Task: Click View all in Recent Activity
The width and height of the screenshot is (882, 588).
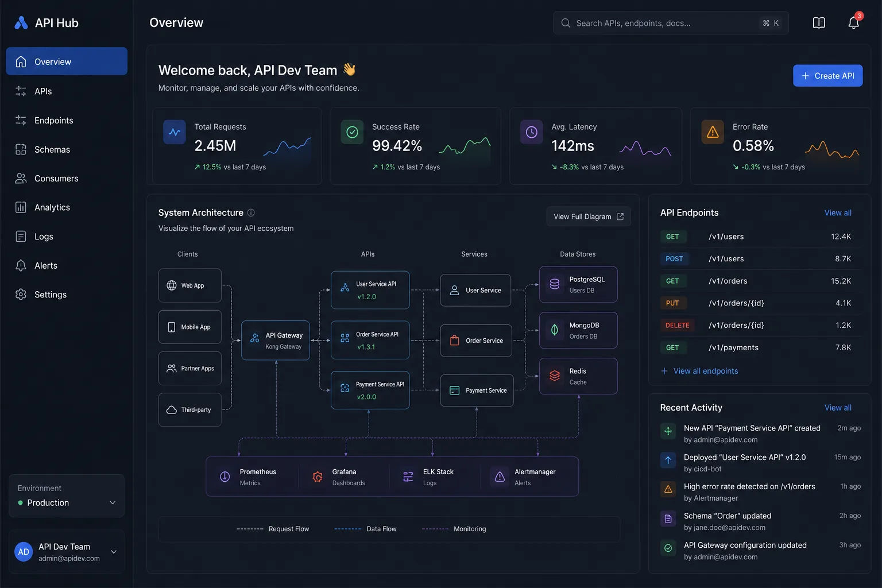Action: pos(838,408)
